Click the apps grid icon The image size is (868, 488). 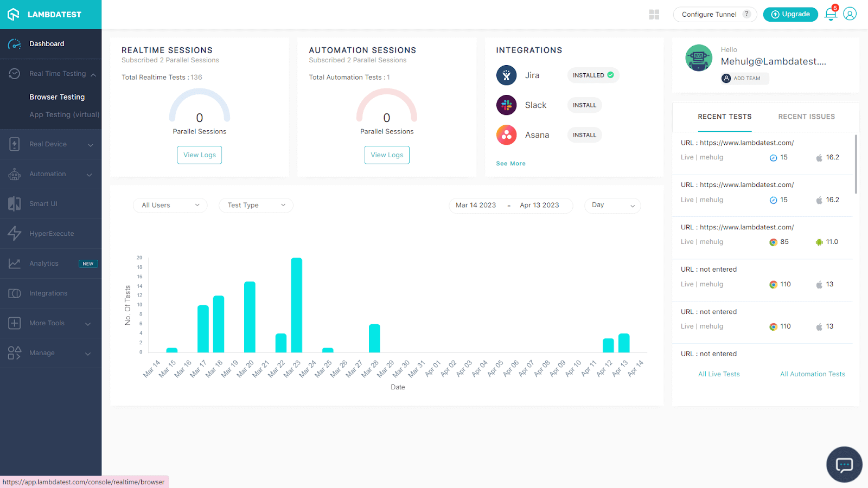[654, 15]
